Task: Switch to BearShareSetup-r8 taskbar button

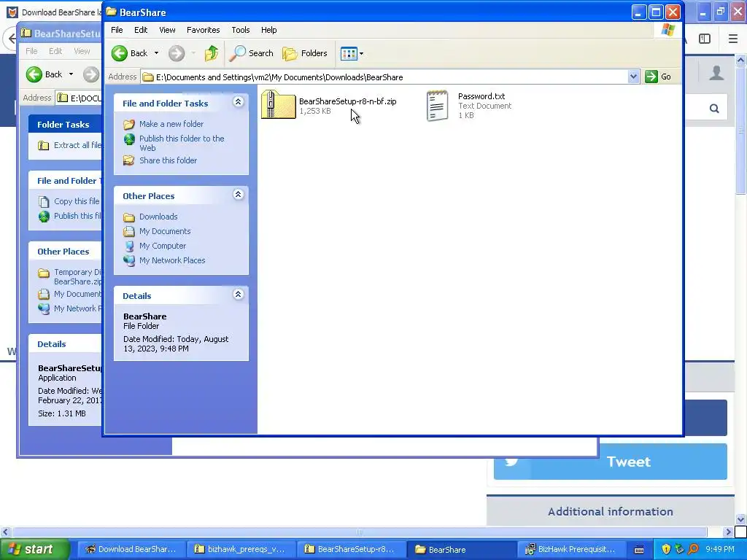Action: [351, 550]
